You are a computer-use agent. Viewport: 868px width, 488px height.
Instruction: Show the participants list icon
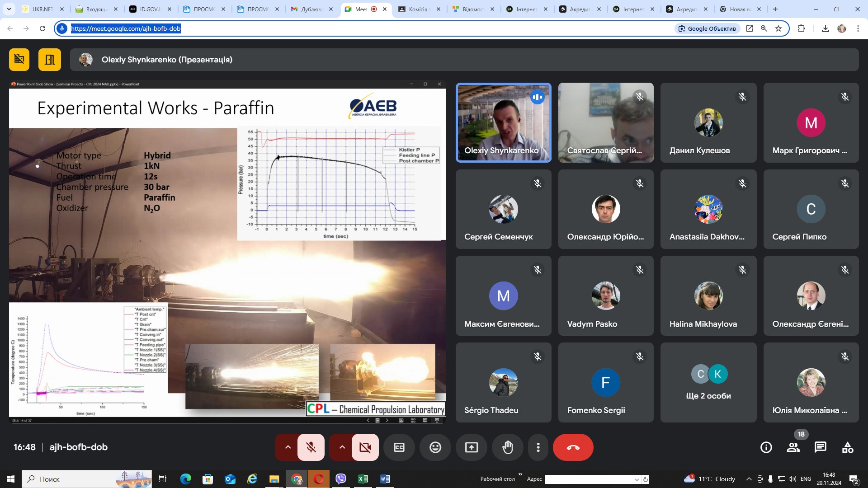[793, 447]
